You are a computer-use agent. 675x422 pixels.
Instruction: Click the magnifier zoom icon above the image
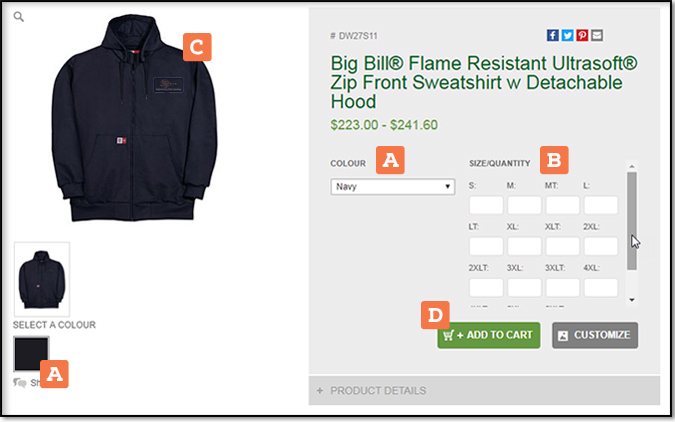pos(19,17)
